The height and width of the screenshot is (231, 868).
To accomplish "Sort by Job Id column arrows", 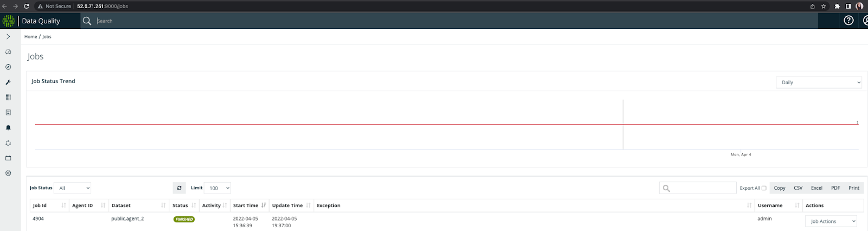I will point(63,205).
